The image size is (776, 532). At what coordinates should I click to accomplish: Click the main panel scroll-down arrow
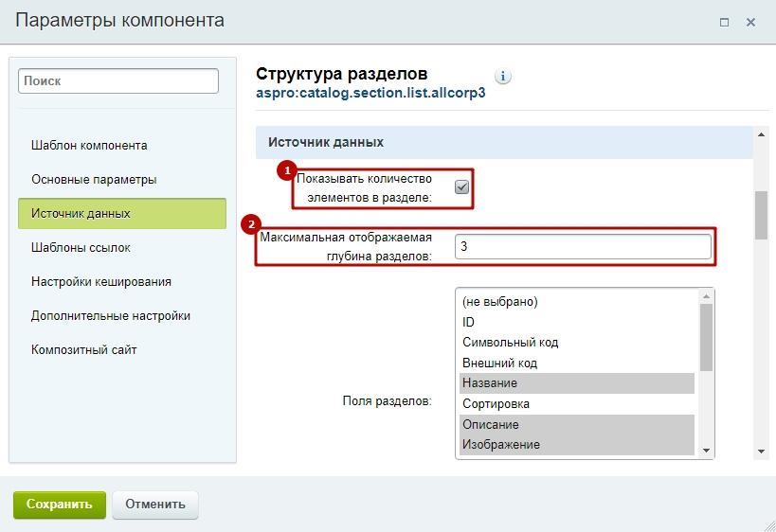[761, 452]
